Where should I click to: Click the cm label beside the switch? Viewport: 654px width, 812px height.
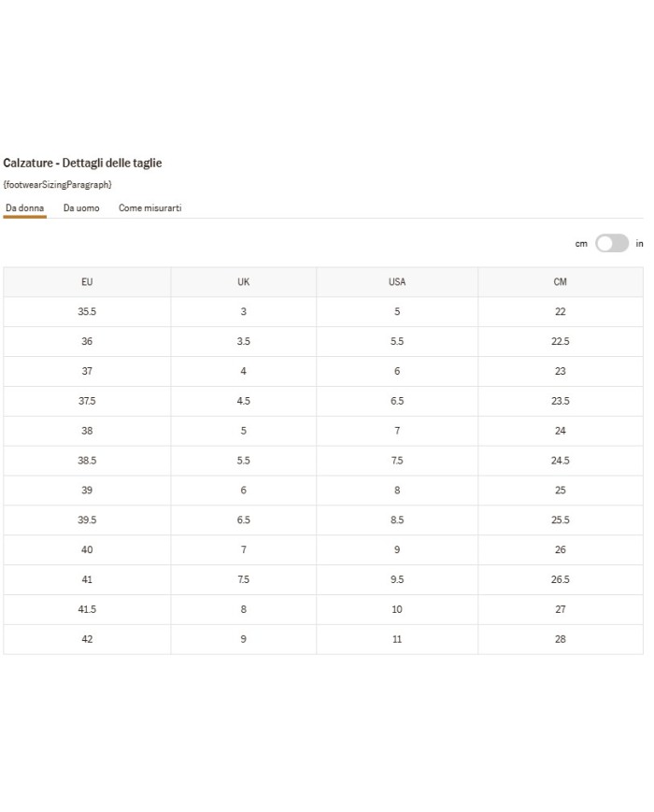tap(581, 244)
